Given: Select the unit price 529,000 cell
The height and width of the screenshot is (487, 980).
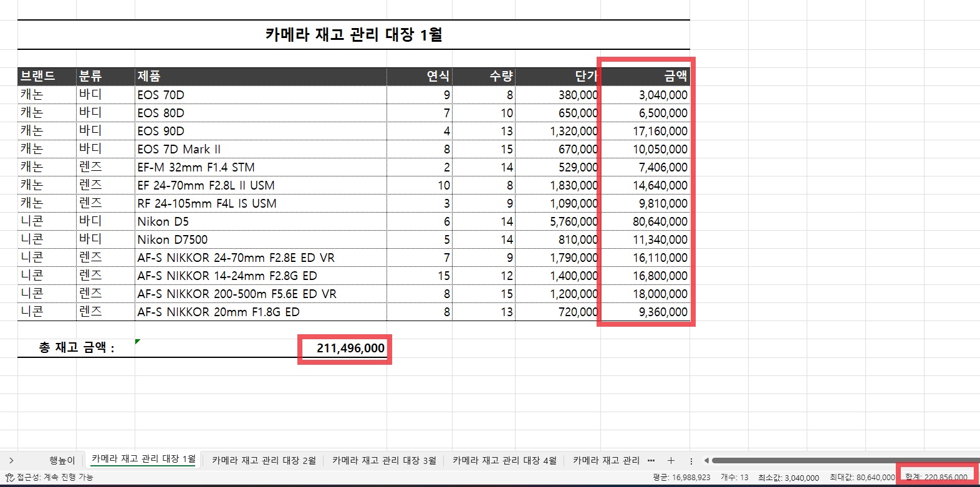Looking at the screenshot, I should pos(557,167).
